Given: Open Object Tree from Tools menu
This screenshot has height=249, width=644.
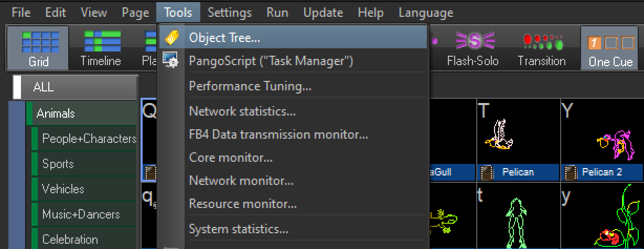Looking at the screenshot, I should pos(224,38).
